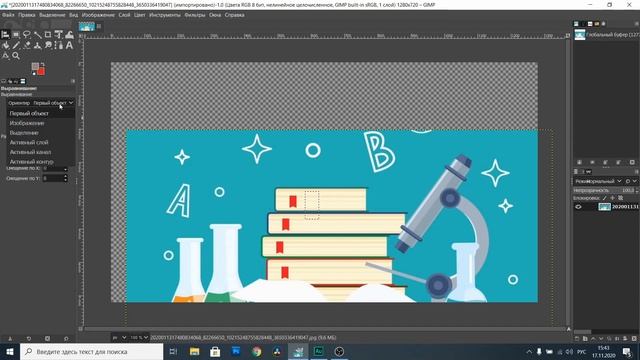
Task: Restore tool preset icon below tool options
Action: click(29, 338)
